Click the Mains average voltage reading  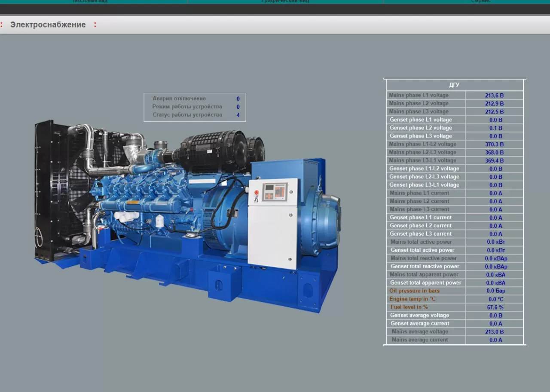click(494, 331)
